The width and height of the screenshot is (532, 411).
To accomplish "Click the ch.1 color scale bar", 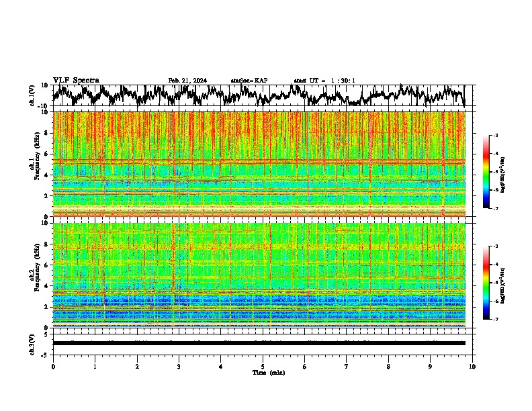I will point(486,172).
